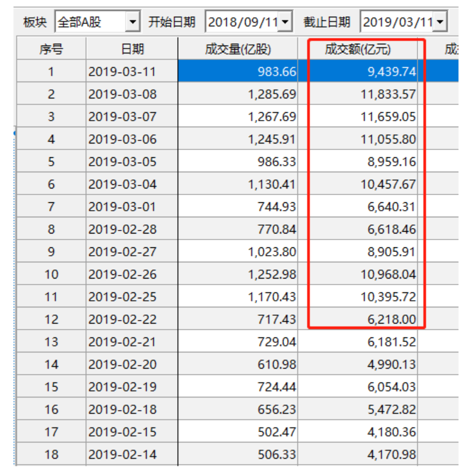
Task: Click the volume cell 502.47
Action: 277,432
